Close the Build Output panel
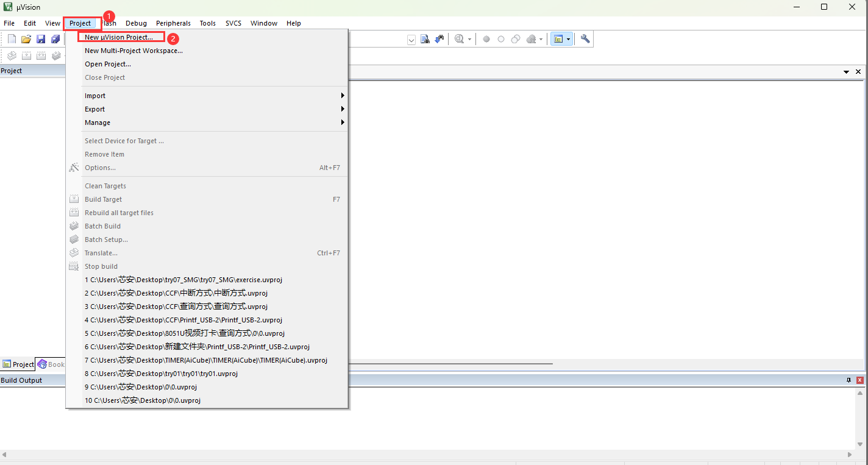The height and width of the screenshot is (465, 868). [x=860, y=380]
